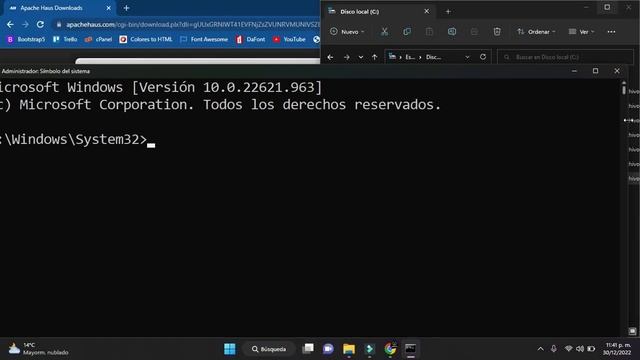Maximize the command prompt window
This screenshot has height=360, width=640.
point(596,71)
